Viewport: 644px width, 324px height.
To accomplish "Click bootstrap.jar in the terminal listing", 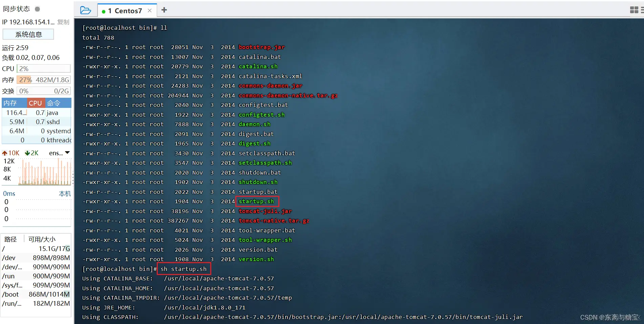I will pyautogui.click(x=262, y=47).
